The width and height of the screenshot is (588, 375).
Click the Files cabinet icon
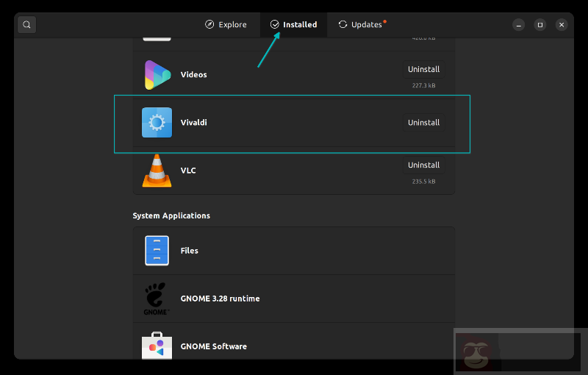(x=157, y=251)
